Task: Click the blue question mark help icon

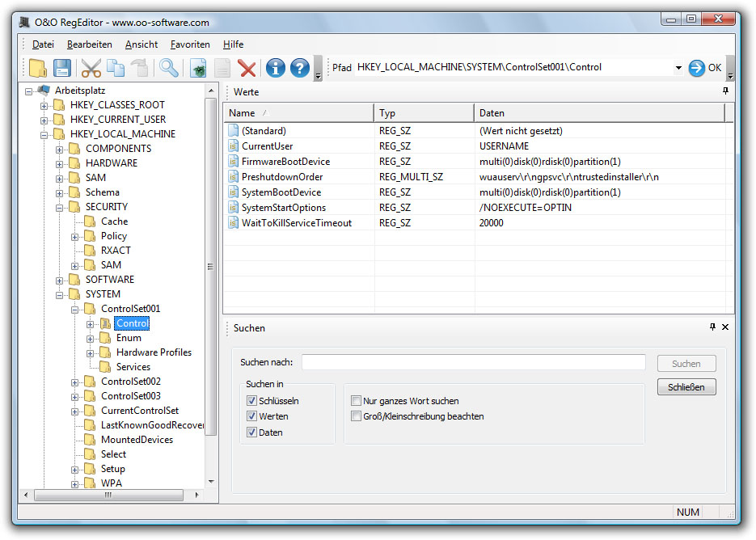Action: point(300,68)
